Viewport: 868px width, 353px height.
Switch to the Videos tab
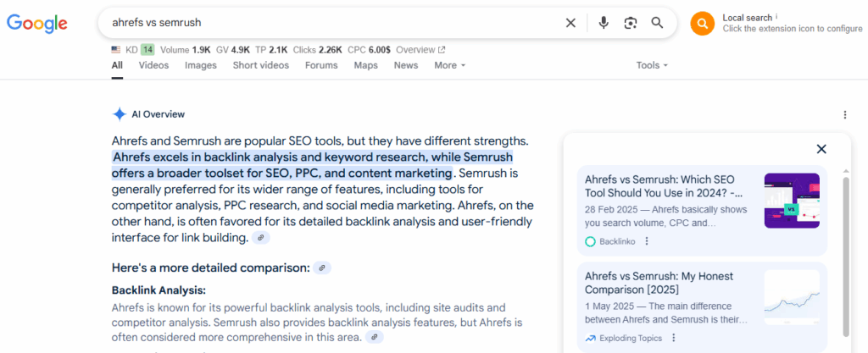(153, 65)
